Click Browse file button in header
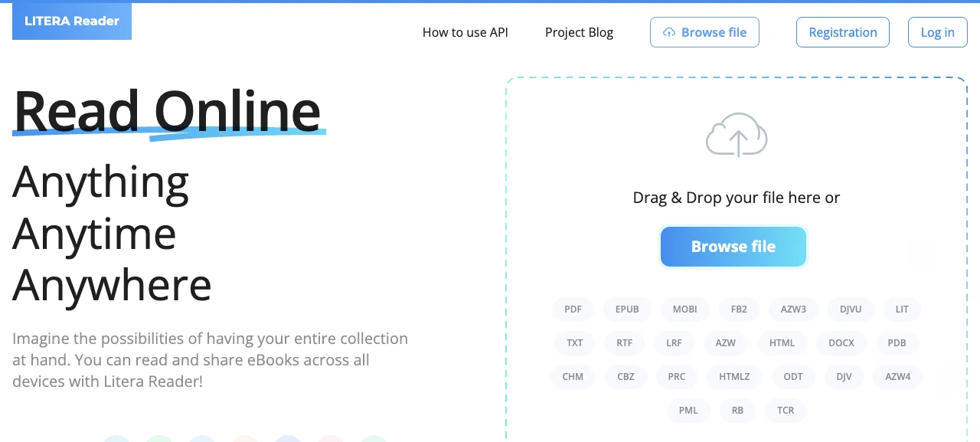The width and height of the screenshot is (980, 442). 704,32
